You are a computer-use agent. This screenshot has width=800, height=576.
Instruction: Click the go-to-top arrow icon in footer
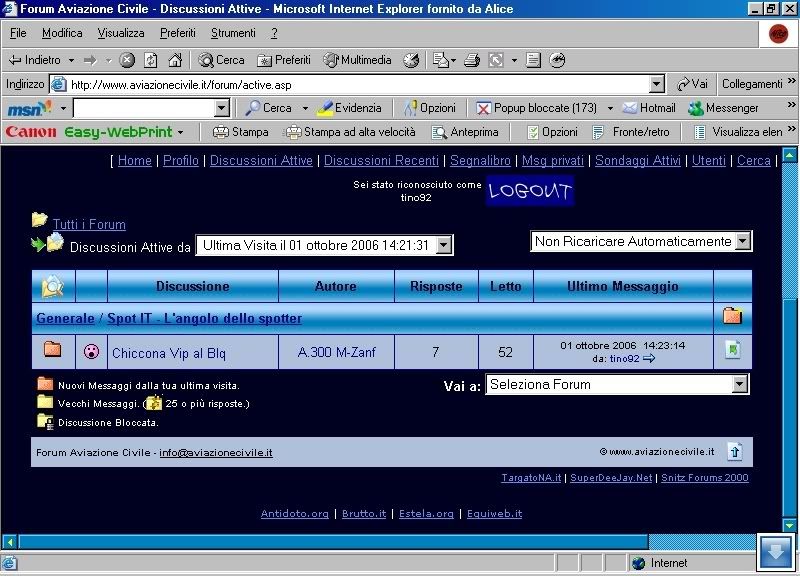[x=735, y=452]
